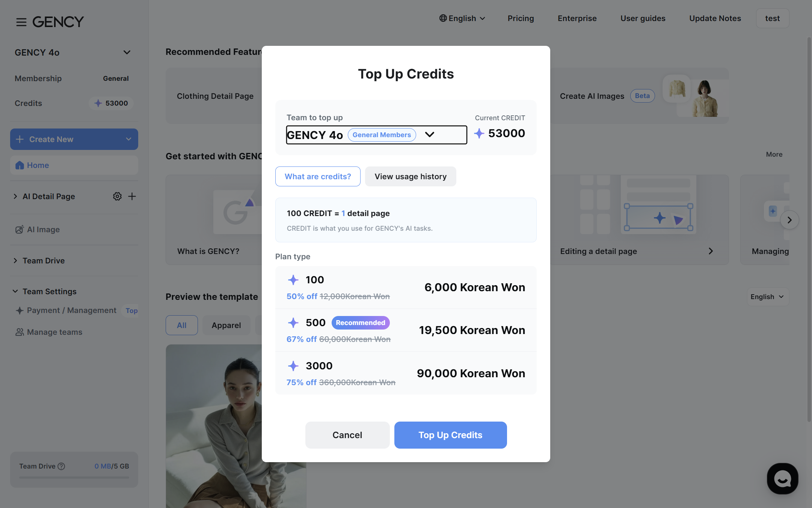
Task: Click View usage history
Action: click(411, 177)
